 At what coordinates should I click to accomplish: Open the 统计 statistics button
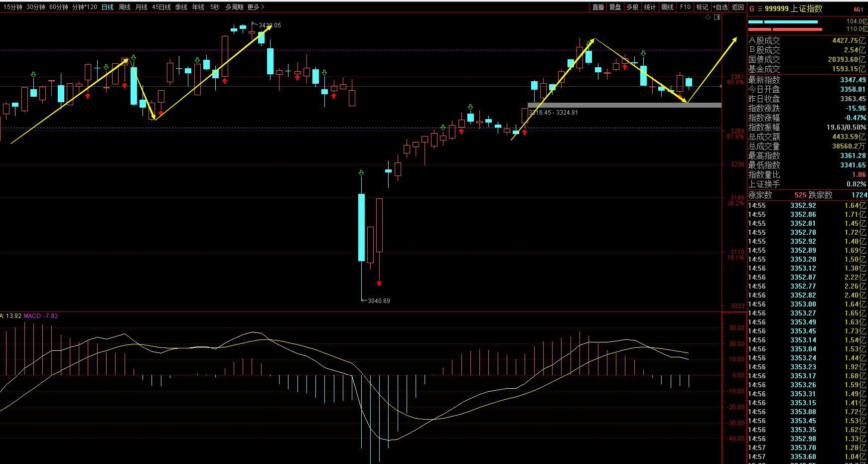(650, 7)
